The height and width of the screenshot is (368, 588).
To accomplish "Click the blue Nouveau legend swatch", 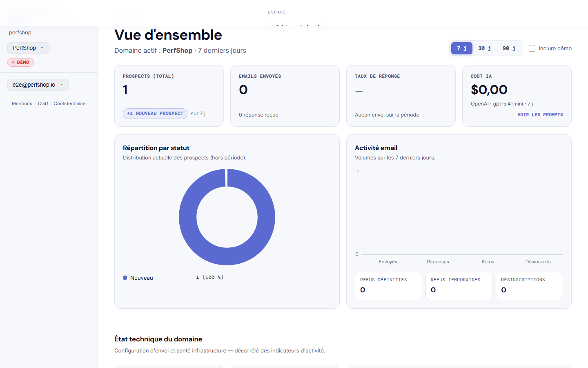I will pyautogui.click(x=125, y=278).
